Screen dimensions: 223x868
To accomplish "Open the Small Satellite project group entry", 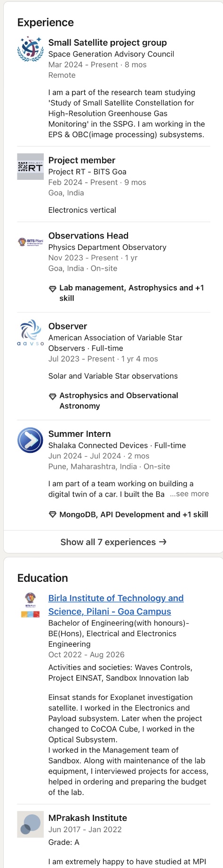I will pyautogui.click(x=108, y=42).
